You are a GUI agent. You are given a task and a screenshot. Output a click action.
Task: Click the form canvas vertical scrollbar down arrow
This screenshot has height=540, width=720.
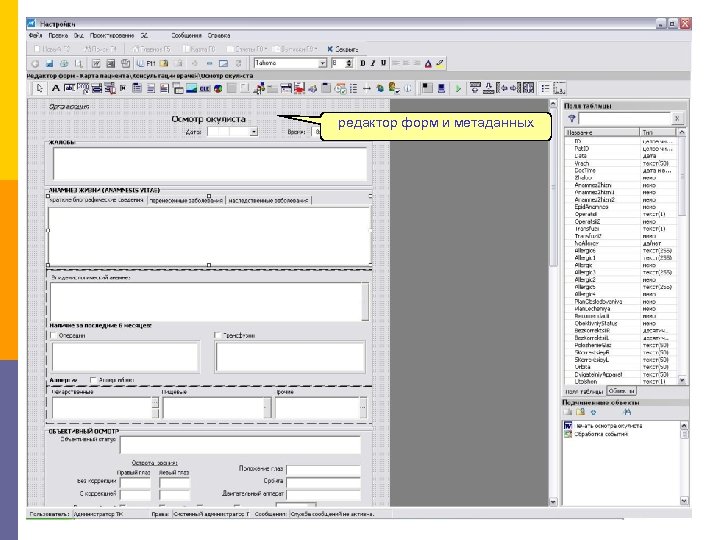coord(553,501)
